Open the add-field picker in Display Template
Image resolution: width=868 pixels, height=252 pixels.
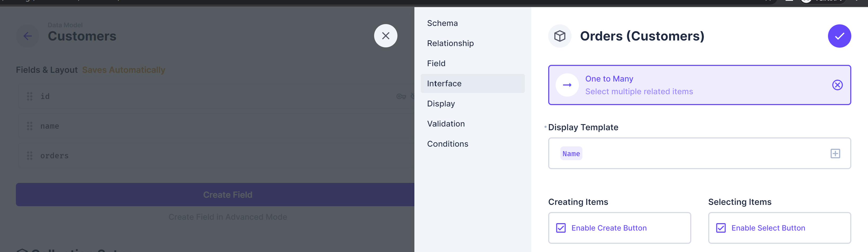tap(835, 153)
